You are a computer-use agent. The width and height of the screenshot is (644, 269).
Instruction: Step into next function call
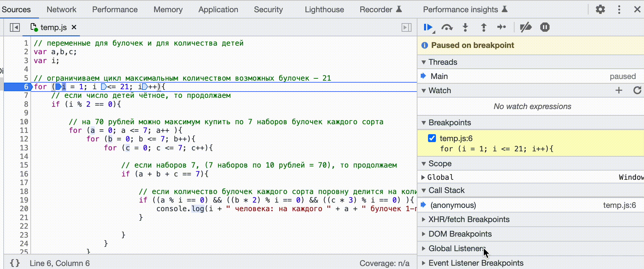click(x=465, y=27)
